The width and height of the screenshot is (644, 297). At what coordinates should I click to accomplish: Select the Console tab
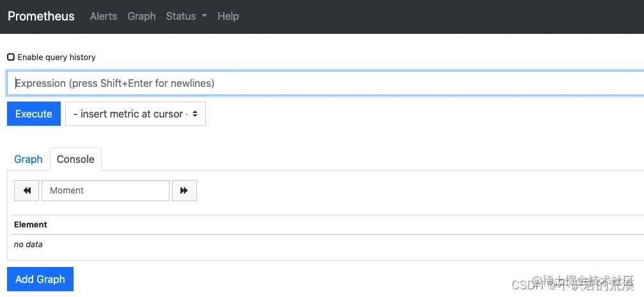(x=75, y=159)
